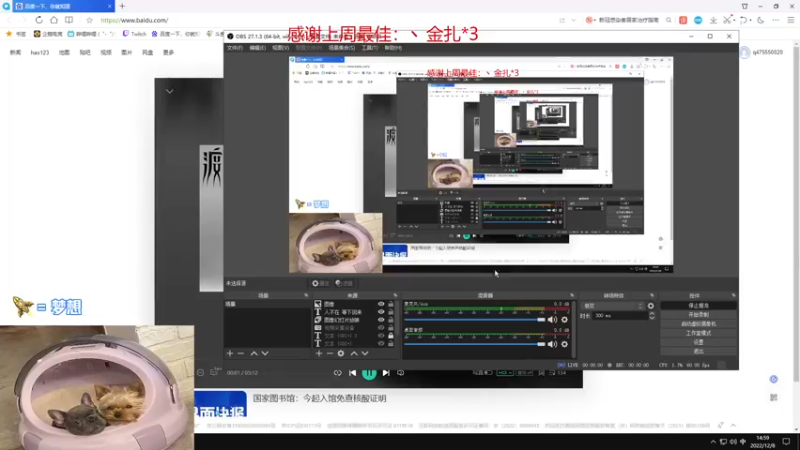
Task: Remove selected scene in OBS scenes panel
Action: click(241, 353)
